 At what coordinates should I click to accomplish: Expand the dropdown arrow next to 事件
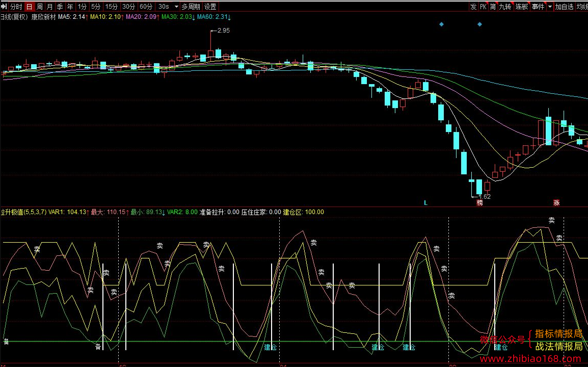550,7
